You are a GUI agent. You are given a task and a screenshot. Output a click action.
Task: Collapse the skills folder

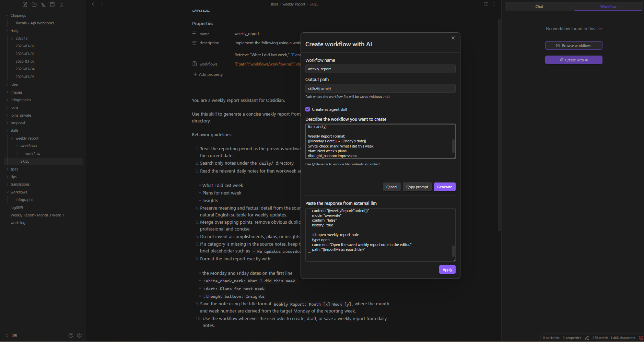[7, 130]
